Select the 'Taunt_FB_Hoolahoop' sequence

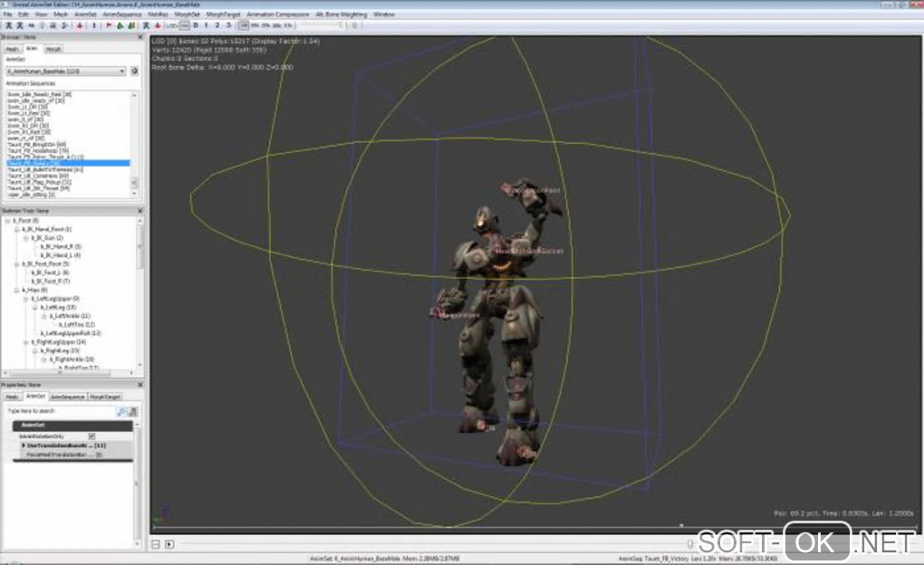[38, 151]
